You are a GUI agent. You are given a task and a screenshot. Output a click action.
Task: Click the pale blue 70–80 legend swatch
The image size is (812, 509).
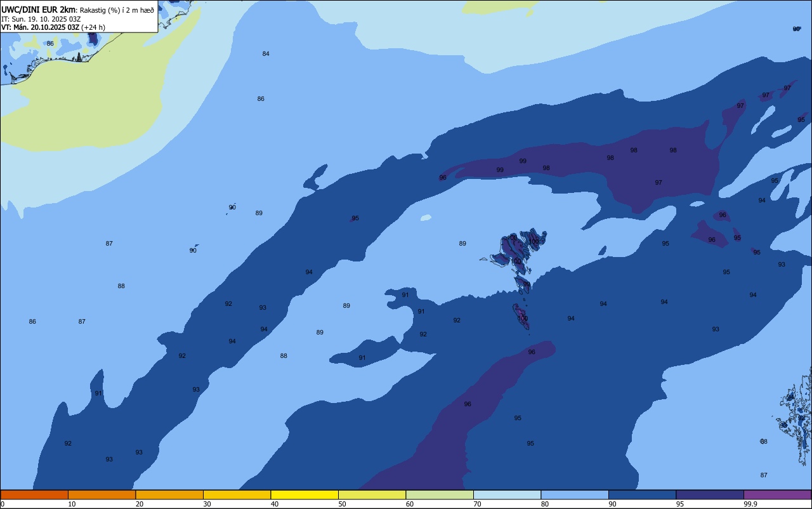[507, 494]
